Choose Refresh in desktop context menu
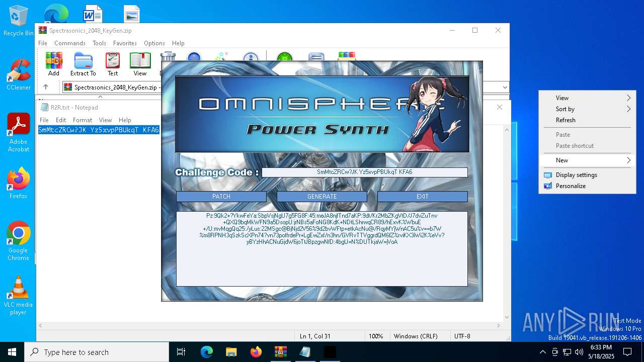 pyautogui.click(x=587, y=120)
